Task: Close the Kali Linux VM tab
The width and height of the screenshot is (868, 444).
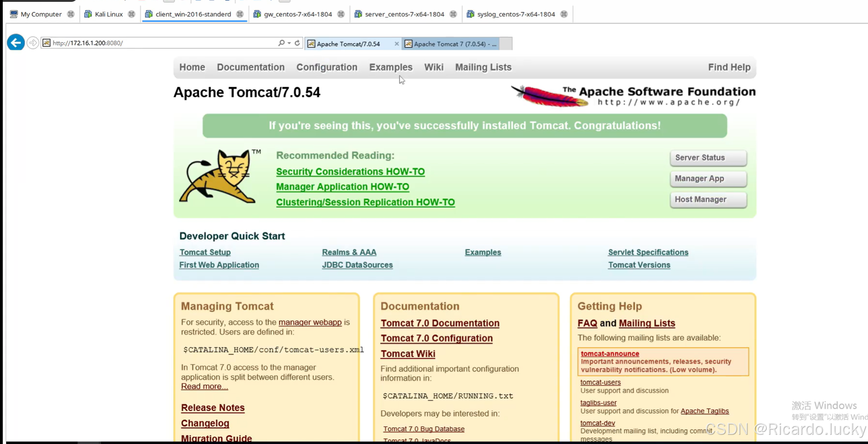Action: point(132,14)
